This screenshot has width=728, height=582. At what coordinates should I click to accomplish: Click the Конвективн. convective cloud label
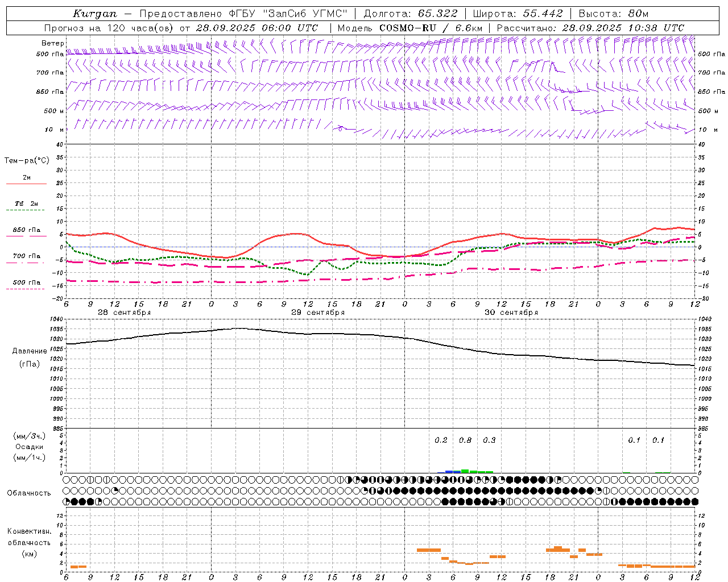pyautogui.click(x=29, y=531)
